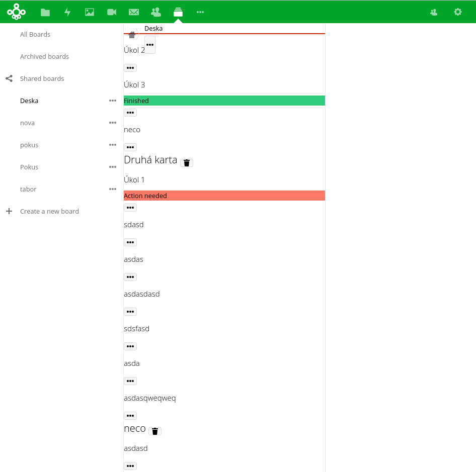The image size is (476, 472).
Task: Select the nova board
Action: [27, 123]
